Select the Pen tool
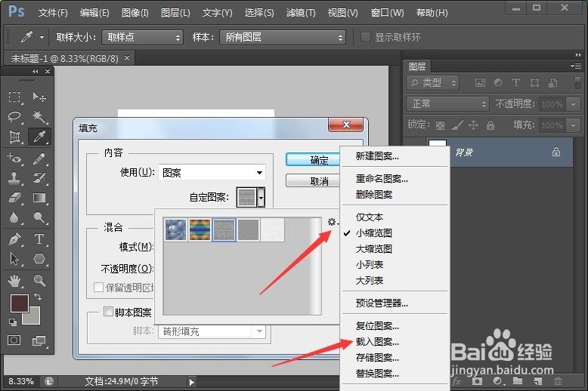This screenshot has width=588, height=391. [14, 239]
